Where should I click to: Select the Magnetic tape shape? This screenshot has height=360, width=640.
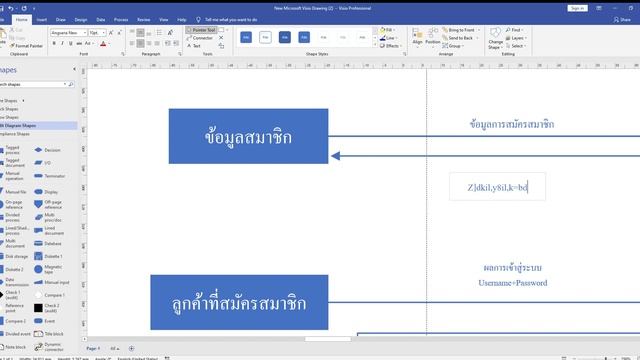click(x=48, y=269)
